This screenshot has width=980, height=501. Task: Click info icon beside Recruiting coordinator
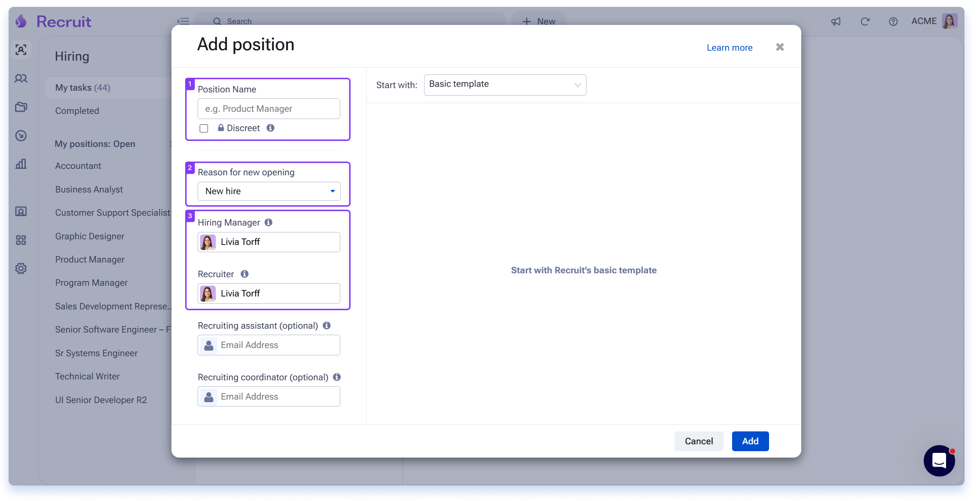click(x=337, y=377)
